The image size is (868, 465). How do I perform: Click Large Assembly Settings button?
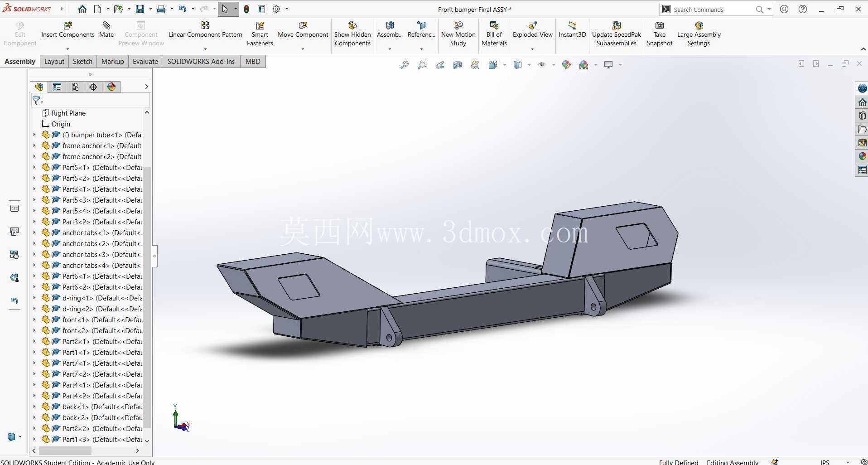pos(699,34)
